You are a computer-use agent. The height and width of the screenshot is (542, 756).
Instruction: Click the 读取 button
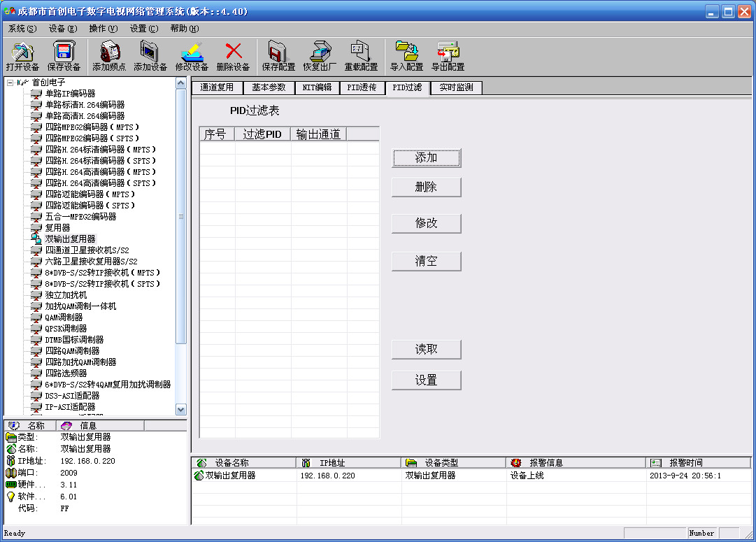click(x=426, y=350)
